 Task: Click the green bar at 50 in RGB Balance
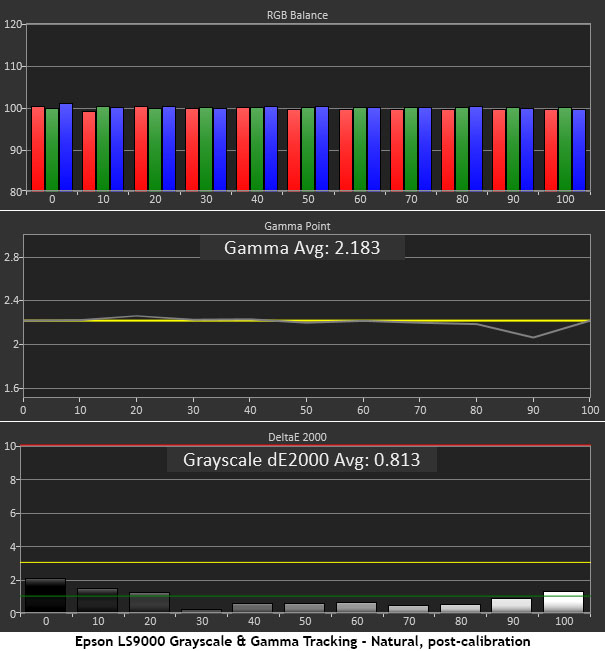click(x=308, y=148)
